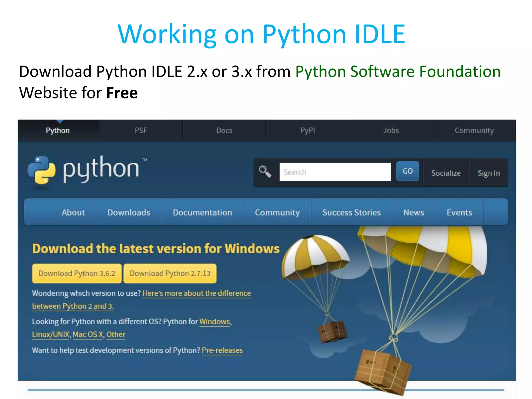Go to the Jobs tab

click(x=391, y=130)
